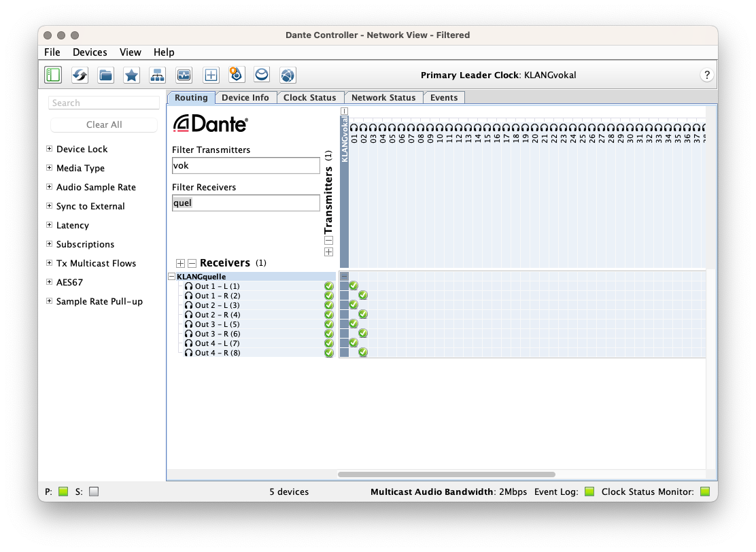This screenshot has height=552, width=756.
Task: Switch to the Device Info tab
Action: [x=245, y=97]
